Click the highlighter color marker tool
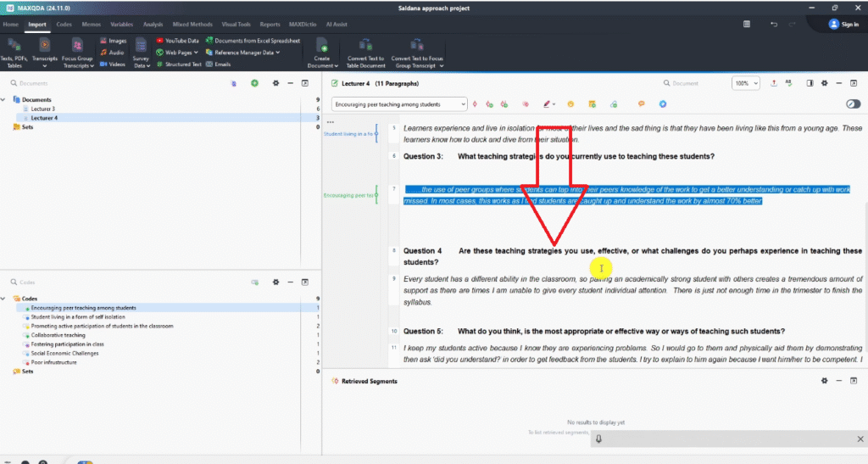Viewport: 868px width, 464px height. click(547, 103)
